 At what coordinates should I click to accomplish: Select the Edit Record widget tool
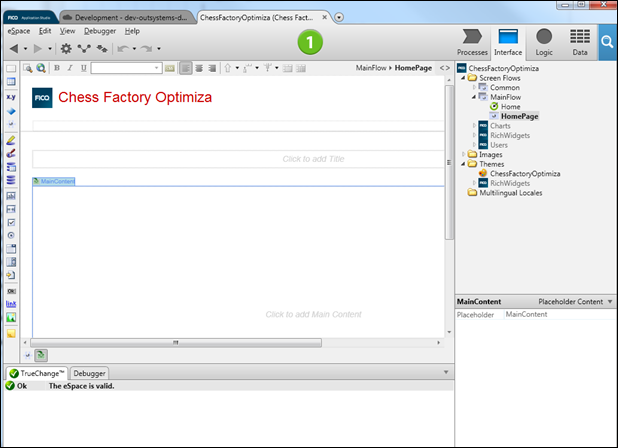[x=11, y=140]
